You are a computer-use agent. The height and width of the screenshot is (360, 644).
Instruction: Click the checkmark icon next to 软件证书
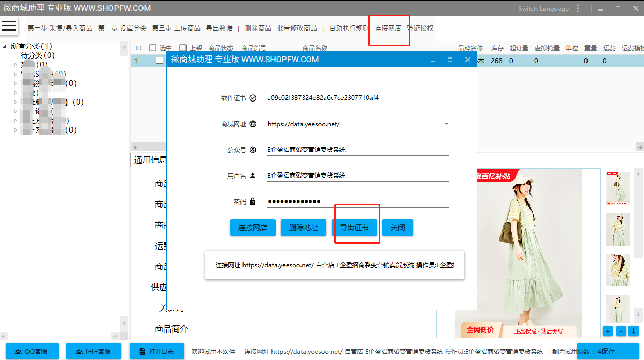[253, 98]
